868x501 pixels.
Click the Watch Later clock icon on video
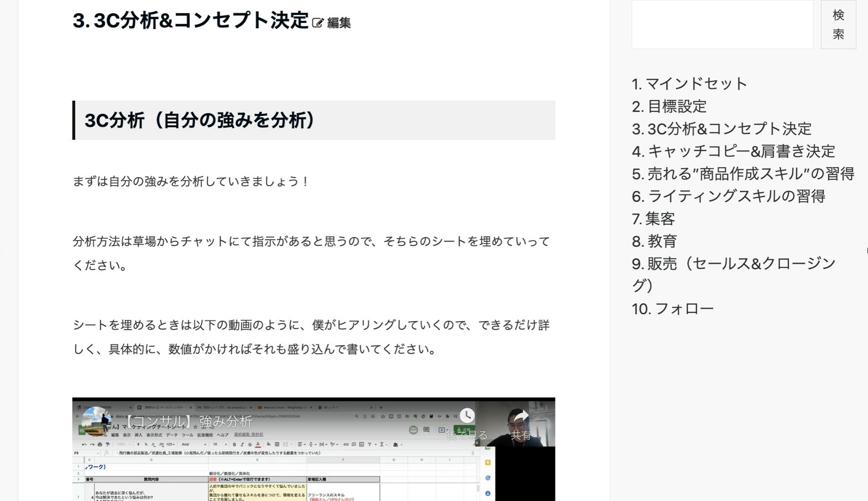[467, 415]
